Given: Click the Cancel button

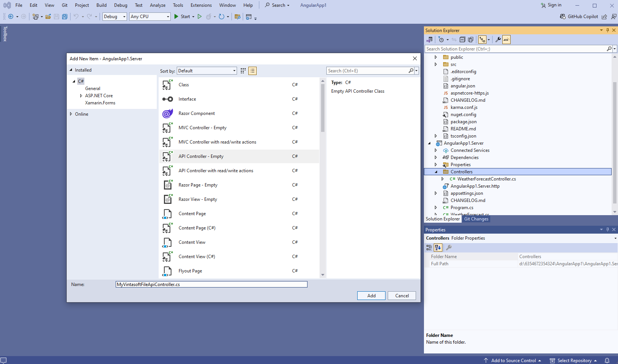Looking at the screenshot, I should [402, 296].
